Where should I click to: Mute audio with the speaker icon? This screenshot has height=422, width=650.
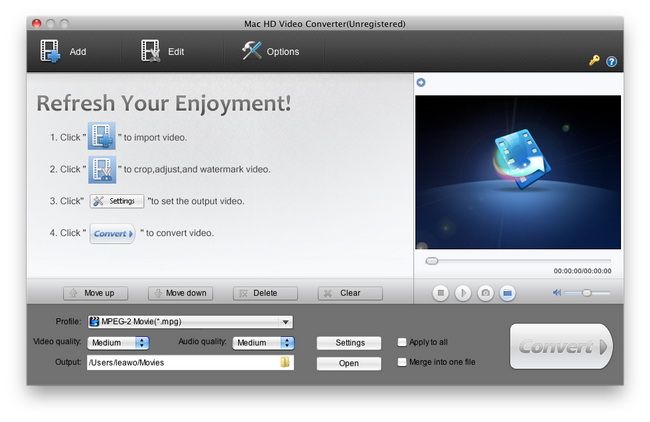(556, 293)
